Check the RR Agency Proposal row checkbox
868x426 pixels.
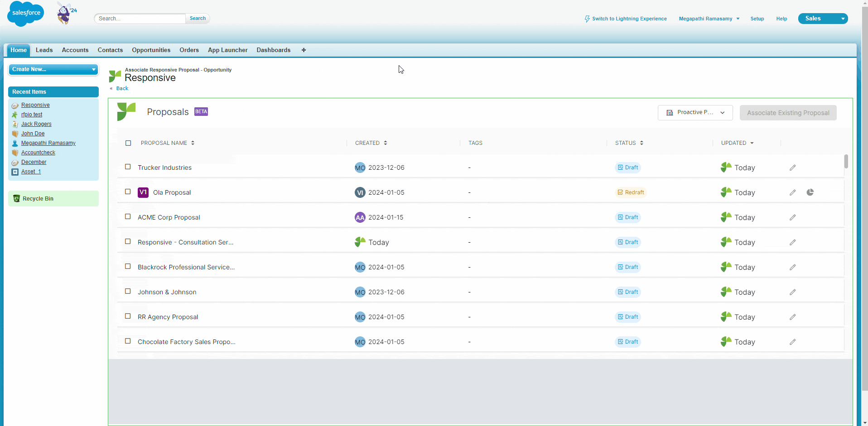[128, 316]
